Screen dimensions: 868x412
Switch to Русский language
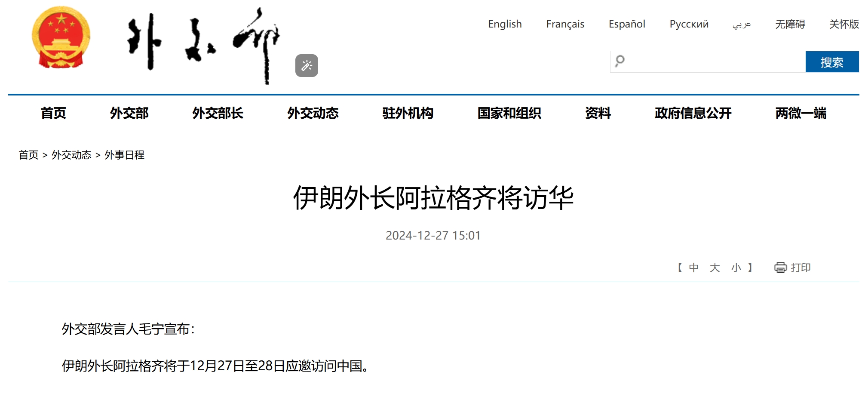coord(689,24)
